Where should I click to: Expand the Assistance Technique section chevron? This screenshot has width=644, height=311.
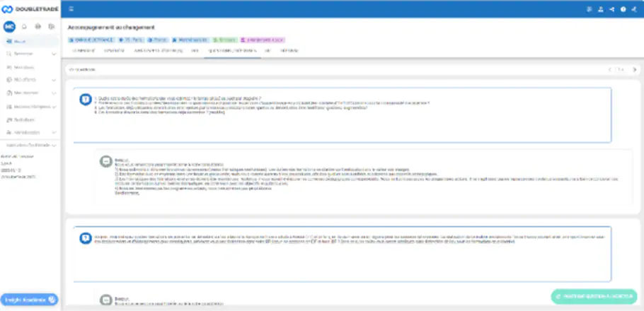(x=54, y=145)
